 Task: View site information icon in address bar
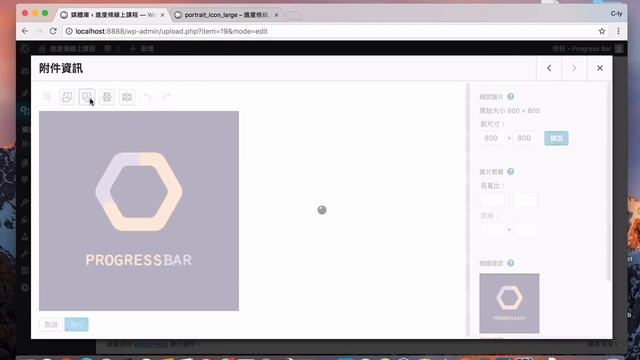[69, 31]
